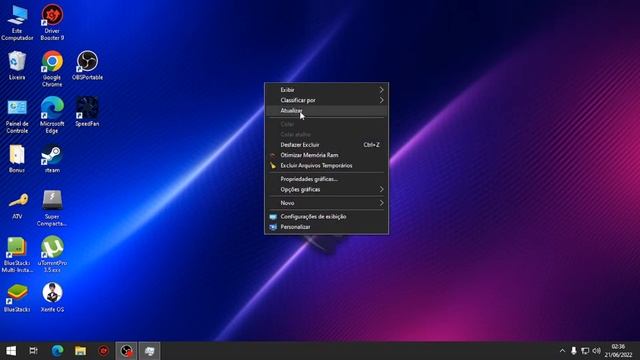Open Driver Booster taskbar icon
The height and width of the screenshot is (360, 640).
(x=103, y=351)
